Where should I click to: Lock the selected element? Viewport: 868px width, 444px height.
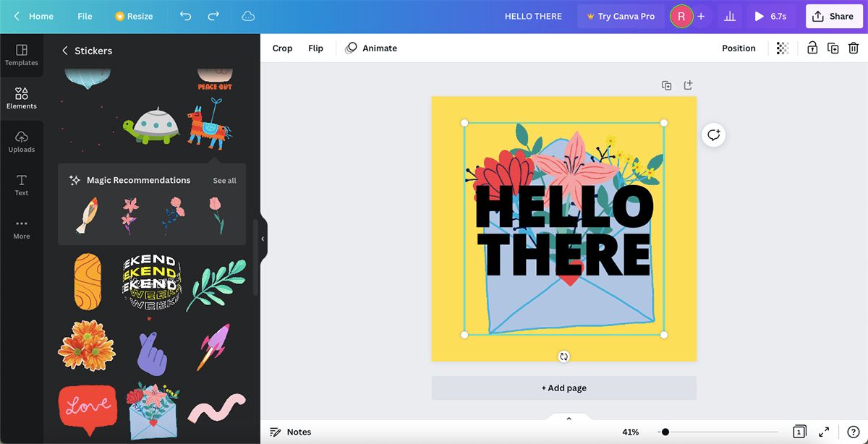pos(812,48)
